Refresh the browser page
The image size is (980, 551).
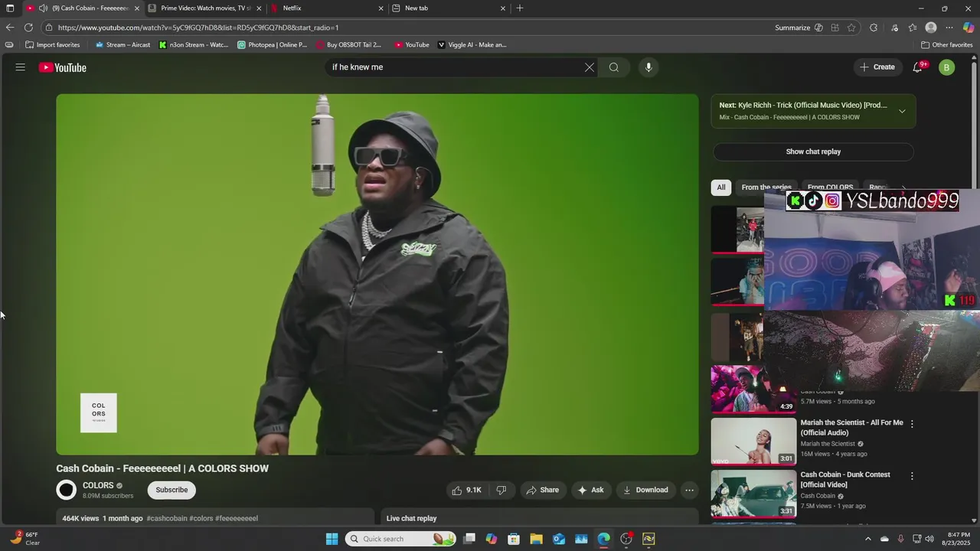[x=28, y=28]
